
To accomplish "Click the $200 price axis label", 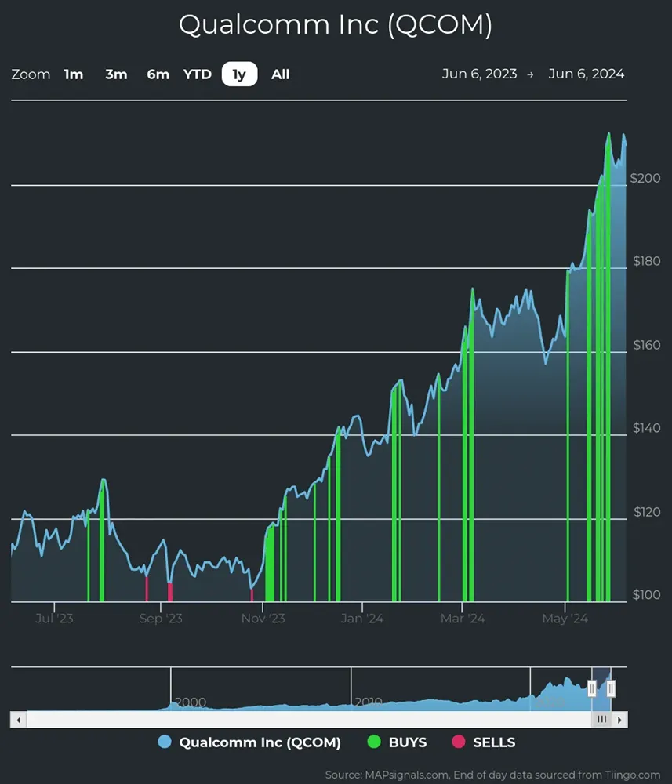I will pos(645,178).
